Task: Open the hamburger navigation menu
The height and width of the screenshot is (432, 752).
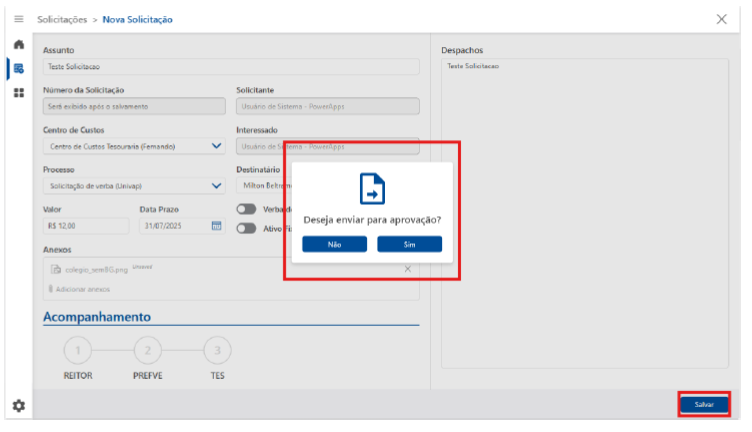Action: [18, 19]
